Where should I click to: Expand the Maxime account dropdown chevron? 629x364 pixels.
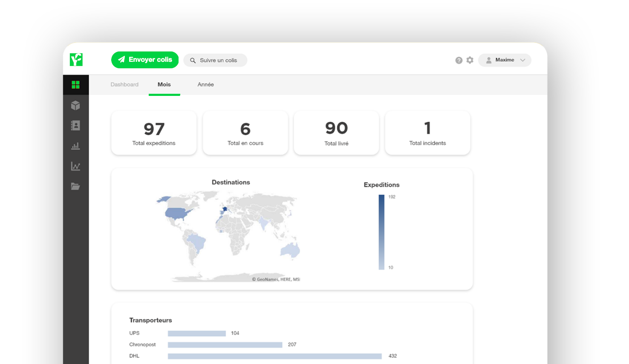[x=523, y=60]
